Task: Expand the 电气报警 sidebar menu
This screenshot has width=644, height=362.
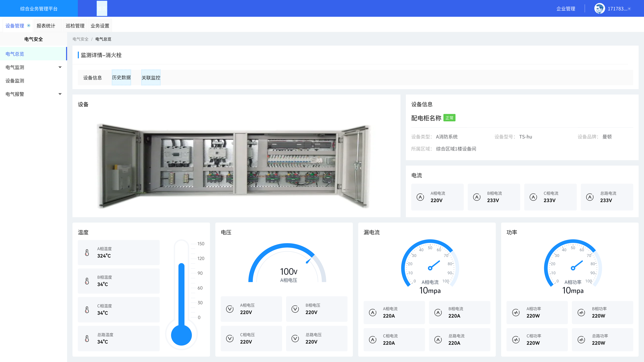Action: click(60, 94)
